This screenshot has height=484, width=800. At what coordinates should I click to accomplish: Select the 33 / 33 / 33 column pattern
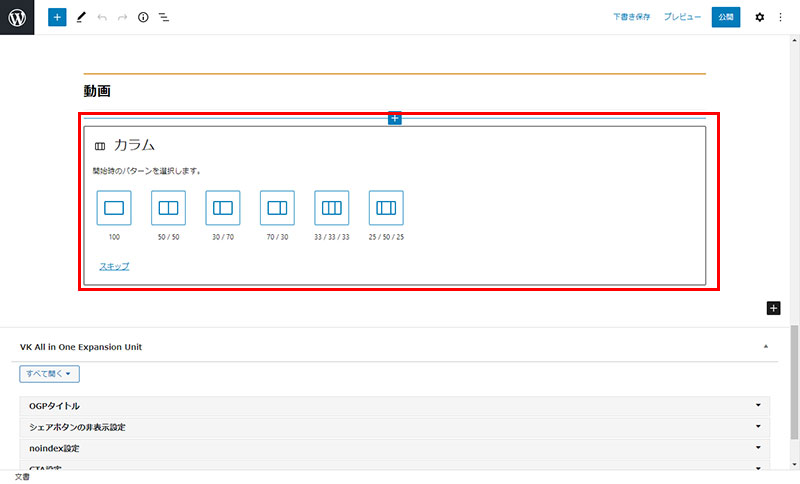click(331, 208)
